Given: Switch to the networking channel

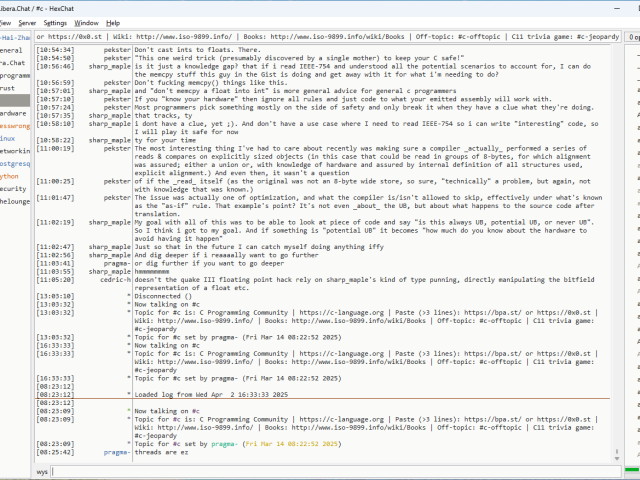Looking at the screenshot, I should pyautogui.click(x=14, y=150).
